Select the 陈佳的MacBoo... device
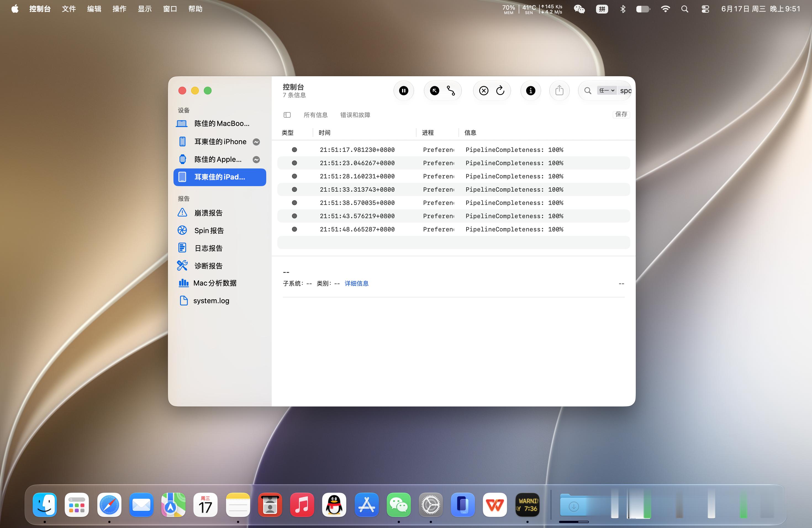Viewport: 812px width, 528px height. point(220,123)
